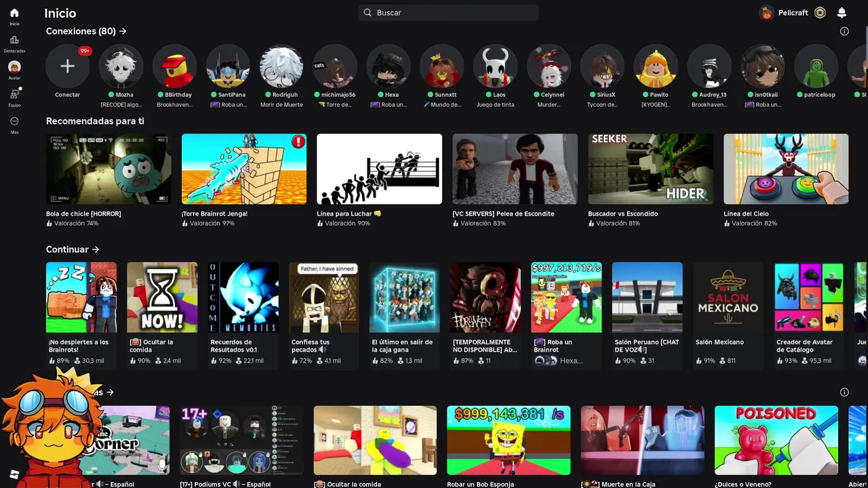
Task: Open Celynnei's friend avatar
Action: pyautogui.click(x=549, y=66)
